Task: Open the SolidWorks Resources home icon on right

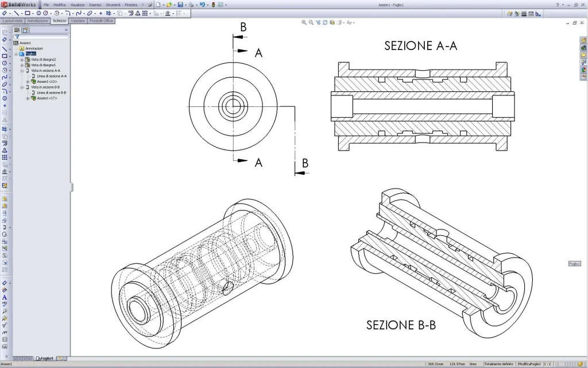Action: tap(583, 40)
